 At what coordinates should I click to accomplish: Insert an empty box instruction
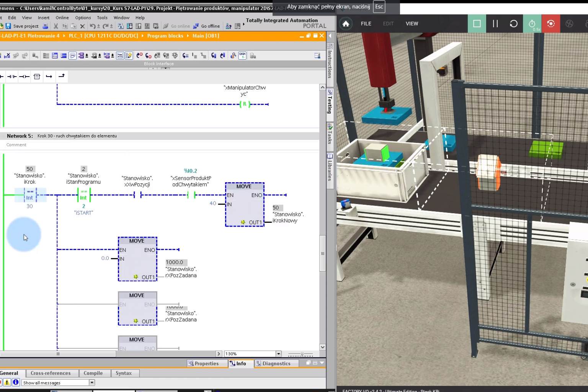37,77
